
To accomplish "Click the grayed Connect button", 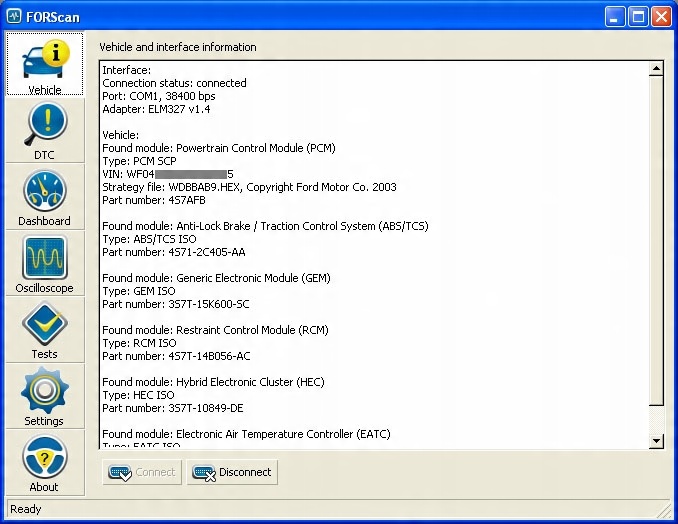I will click(142, 472).
